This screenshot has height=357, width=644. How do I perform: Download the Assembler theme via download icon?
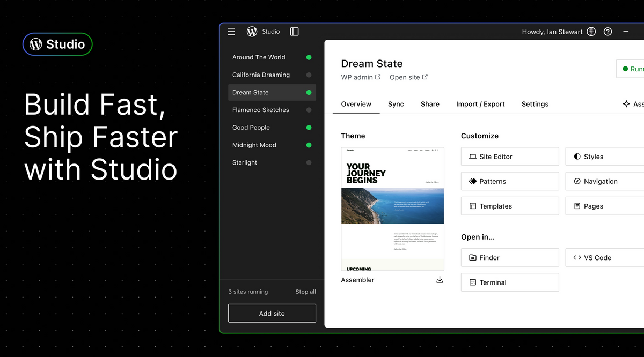click(440, 280)
